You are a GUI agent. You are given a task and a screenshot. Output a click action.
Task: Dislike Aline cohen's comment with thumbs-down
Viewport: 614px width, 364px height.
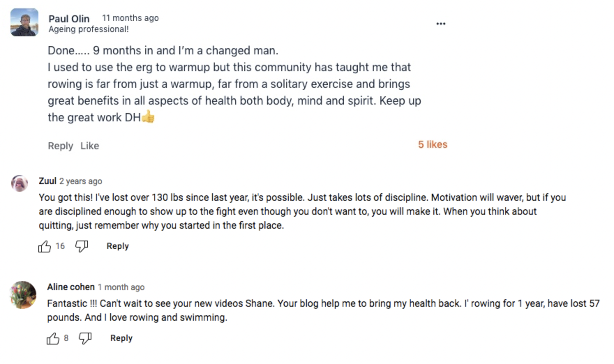coord(85,339)
